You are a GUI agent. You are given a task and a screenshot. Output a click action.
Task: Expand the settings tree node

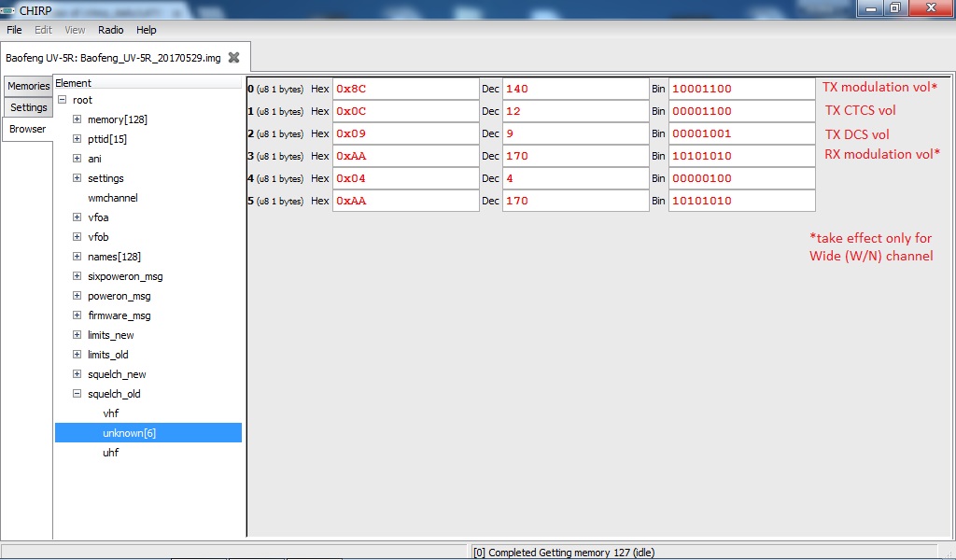(x=77, y=178)
